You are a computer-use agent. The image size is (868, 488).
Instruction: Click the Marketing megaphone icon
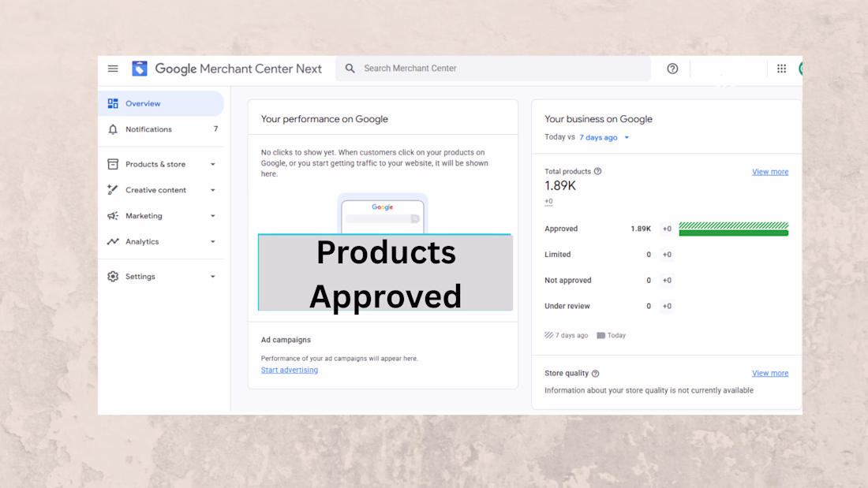click(x=113, y=216)
